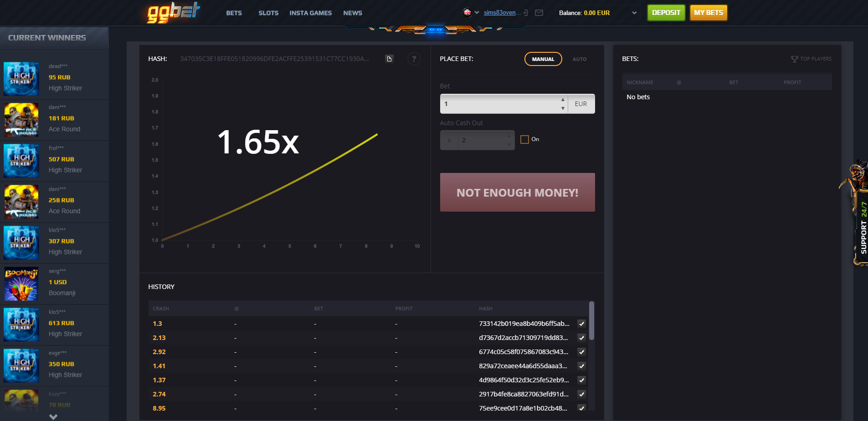Open Ace Round icon for dani*** 258 RUB
The image size is (868, 421).
tap(21, 202)
